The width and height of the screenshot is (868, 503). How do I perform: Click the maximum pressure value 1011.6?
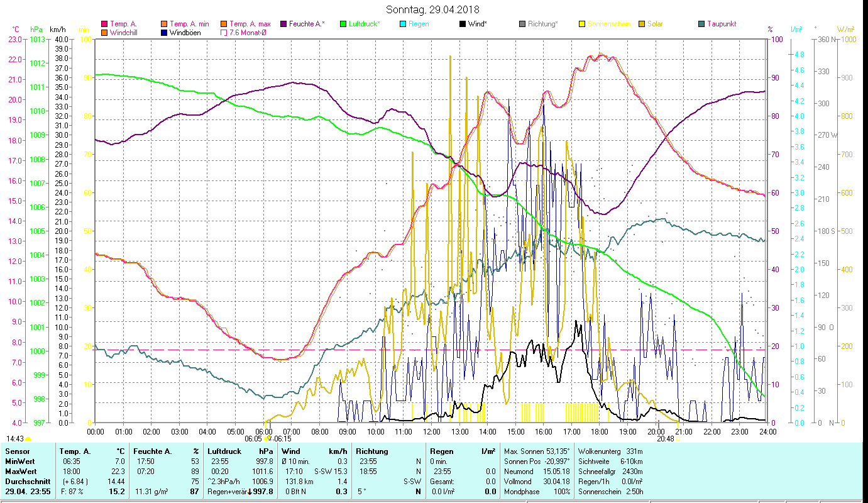263,472
